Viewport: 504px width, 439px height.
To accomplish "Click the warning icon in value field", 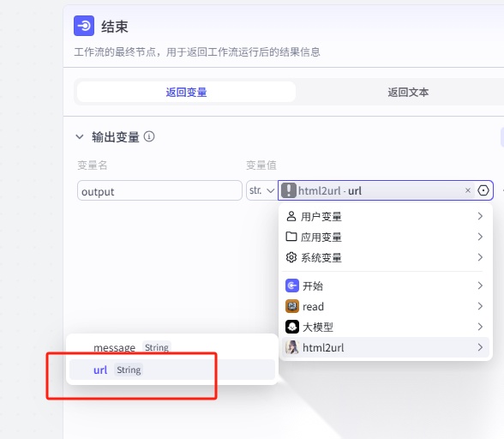I will 289,190.
